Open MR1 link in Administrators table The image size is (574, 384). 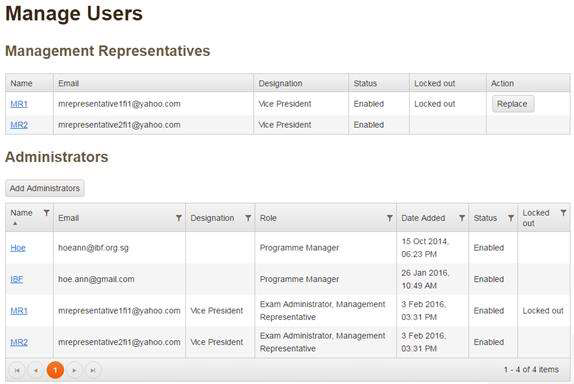pyautogui.click(x=19, y=311)
